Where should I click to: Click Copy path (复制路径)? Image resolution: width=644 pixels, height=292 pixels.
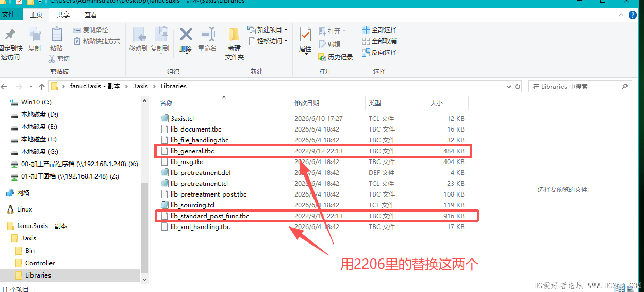point(91,30)
